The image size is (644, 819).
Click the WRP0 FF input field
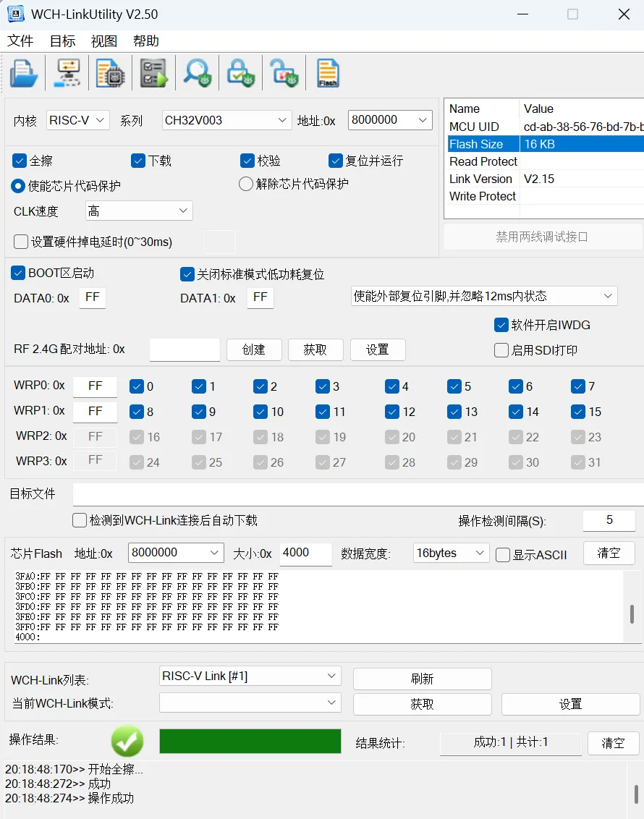click(95, 386)
